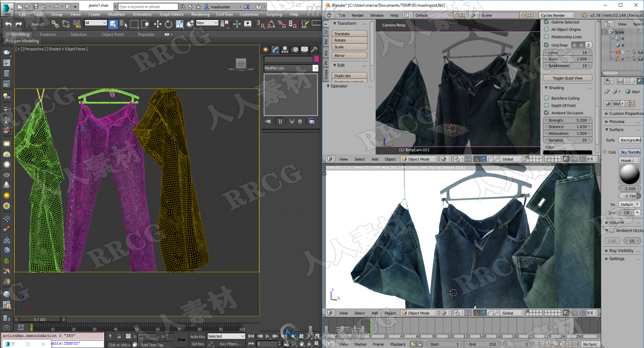Click the Rotate button in Blender
The height and width of the screenshot is (348, 644).
(x=350, y=40)
